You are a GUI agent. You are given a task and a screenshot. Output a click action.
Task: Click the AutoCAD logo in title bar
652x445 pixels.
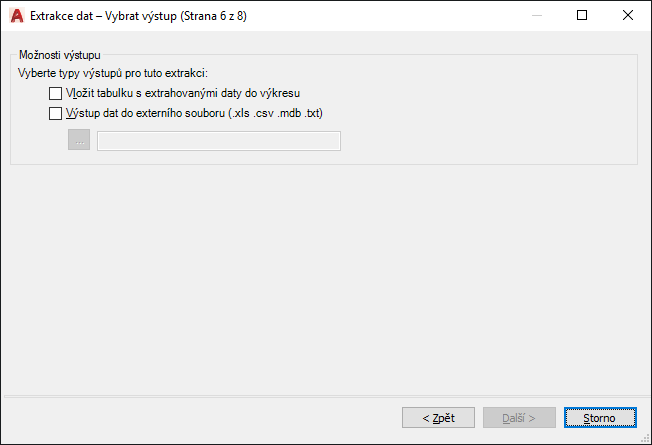tap(16, 16)
